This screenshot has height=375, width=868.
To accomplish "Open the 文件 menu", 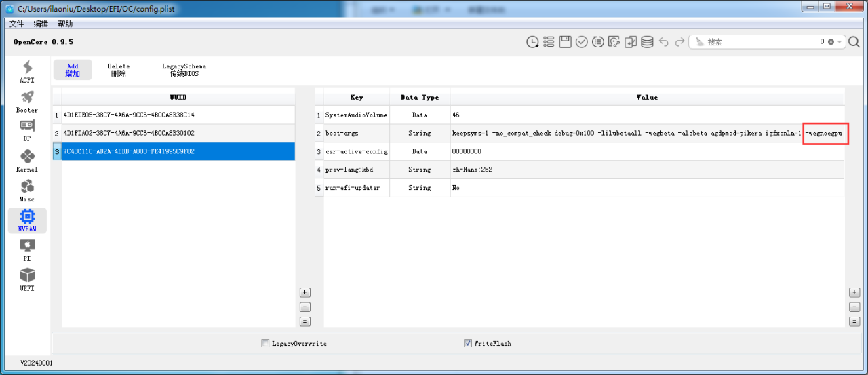I will [16, 24].
